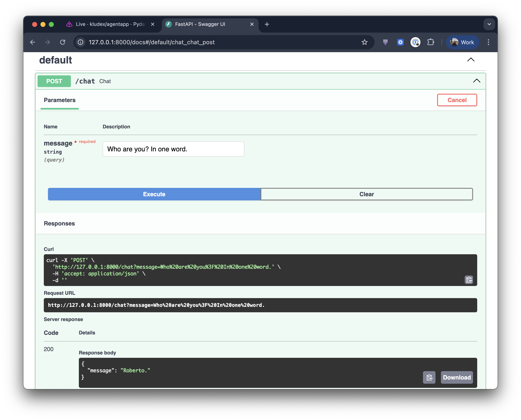The width and height of the screenshot is (521, 420).
Task: View site information via the address bar icon
Action: point(80,42)
